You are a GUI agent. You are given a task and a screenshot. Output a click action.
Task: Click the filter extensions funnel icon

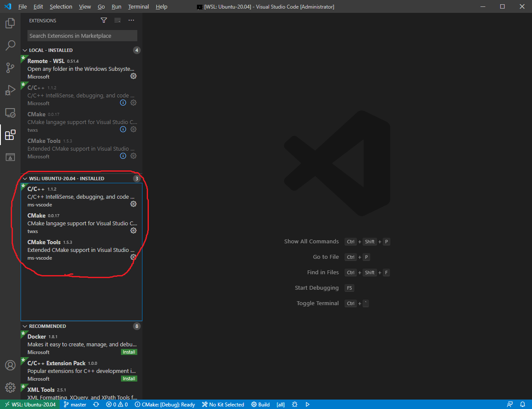(104, 21)
